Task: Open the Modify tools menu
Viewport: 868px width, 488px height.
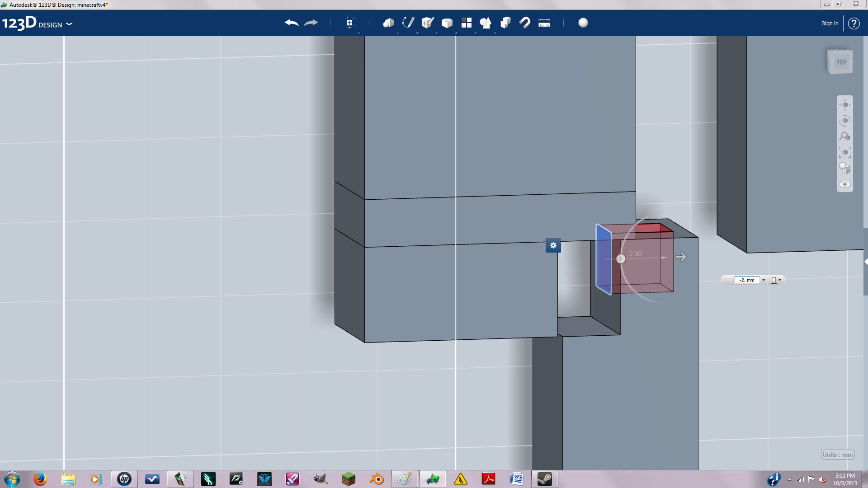Action: pyautogui.click(x=447, y=23)
